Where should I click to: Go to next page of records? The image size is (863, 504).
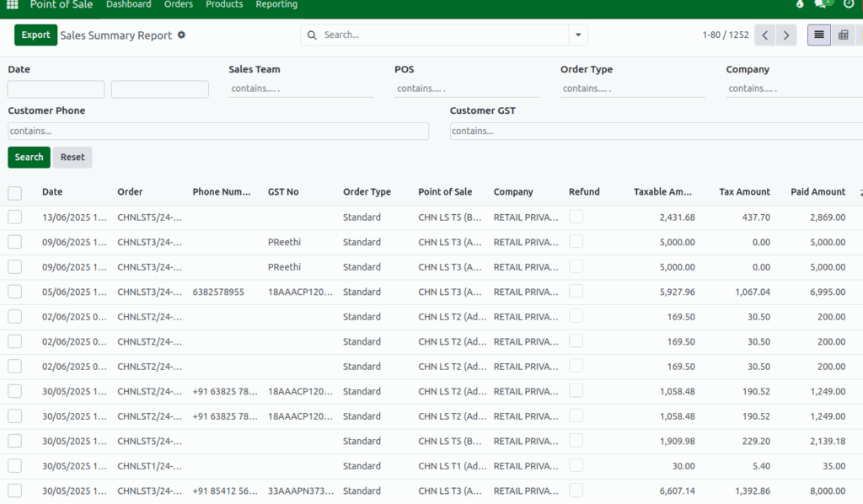[785, 35]
